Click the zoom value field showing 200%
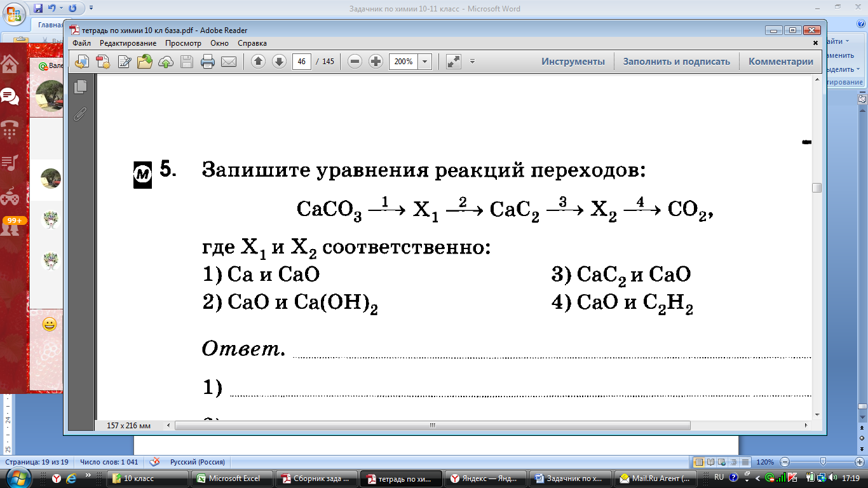Image resolution: width=868 pixels, height=488 pixels. click(x=404, y=62)
